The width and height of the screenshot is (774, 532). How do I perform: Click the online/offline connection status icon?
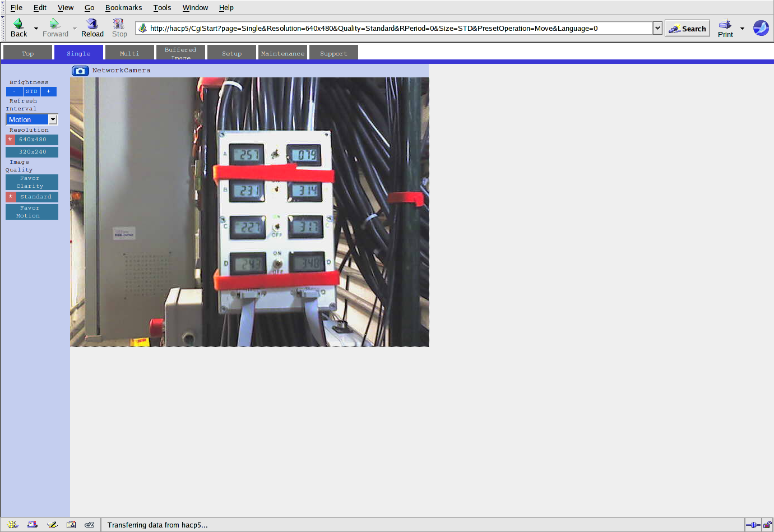coord(753,525)
